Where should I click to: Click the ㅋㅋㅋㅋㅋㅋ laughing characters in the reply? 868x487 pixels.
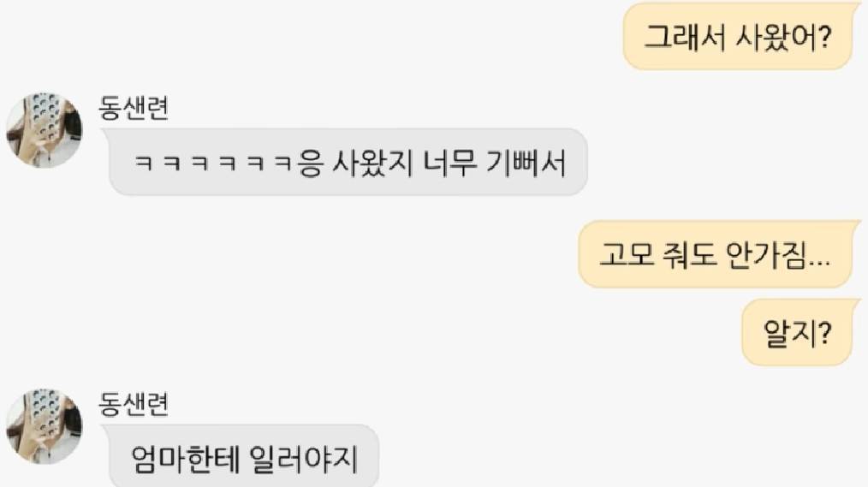point(214,163)
